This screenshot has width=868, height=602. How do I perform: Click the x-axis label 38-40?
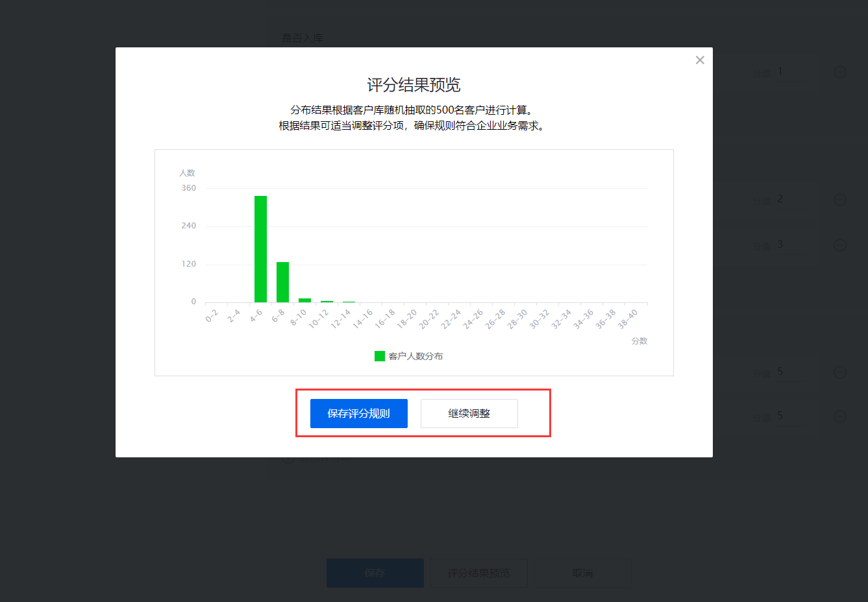pos(628,319)
